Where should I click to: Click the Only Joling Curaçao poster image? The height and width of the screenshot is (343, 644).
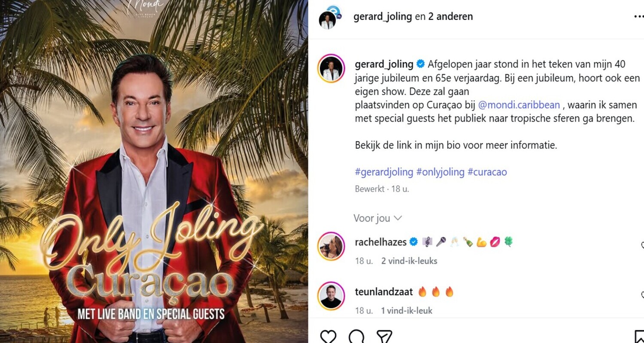point(154,171)
